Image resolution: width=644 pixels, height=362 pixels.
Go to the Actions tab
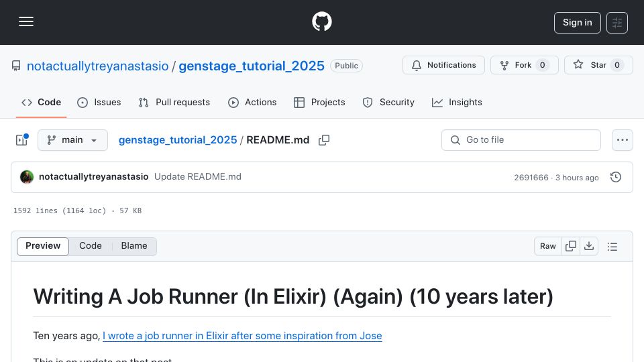point(252,102)
